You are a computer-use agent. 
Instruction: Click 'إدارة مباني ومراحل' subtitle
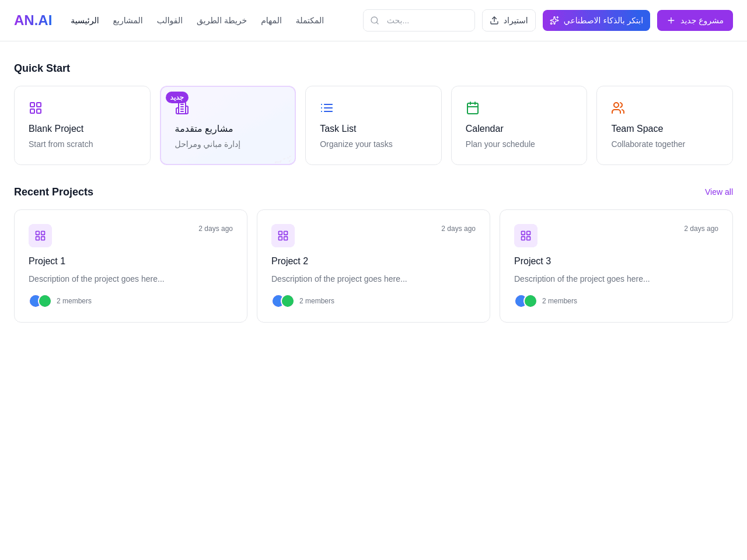click(x=208, y=144)
